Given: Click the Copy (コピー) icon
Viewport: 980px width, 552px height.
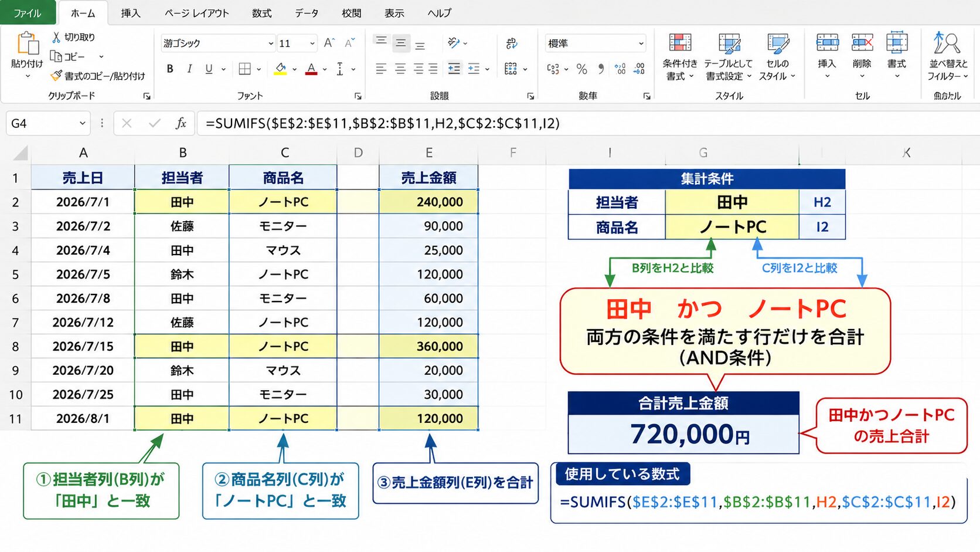Looking at the screenshot, I should click(x=56, y=56).
